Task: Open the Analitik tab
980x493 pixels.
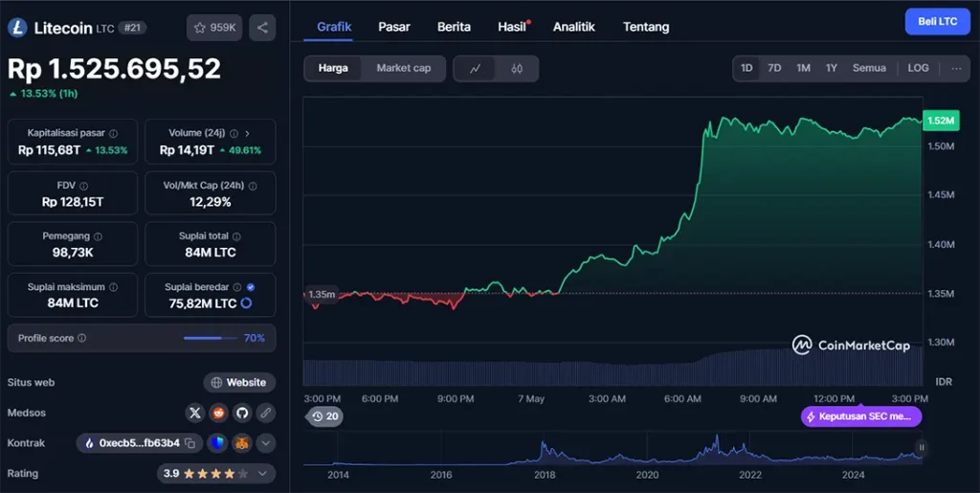Action: [x=574, y=27]
